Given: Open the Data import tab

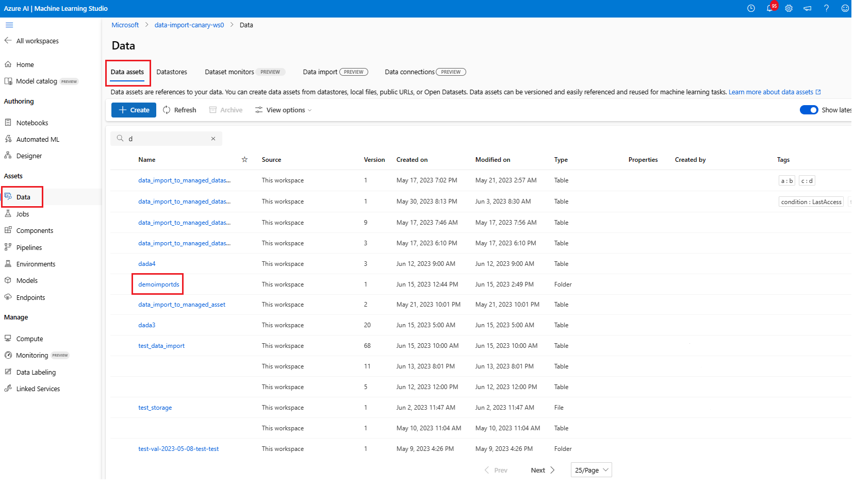Looking at the screenshot, I should coord(320,72).
